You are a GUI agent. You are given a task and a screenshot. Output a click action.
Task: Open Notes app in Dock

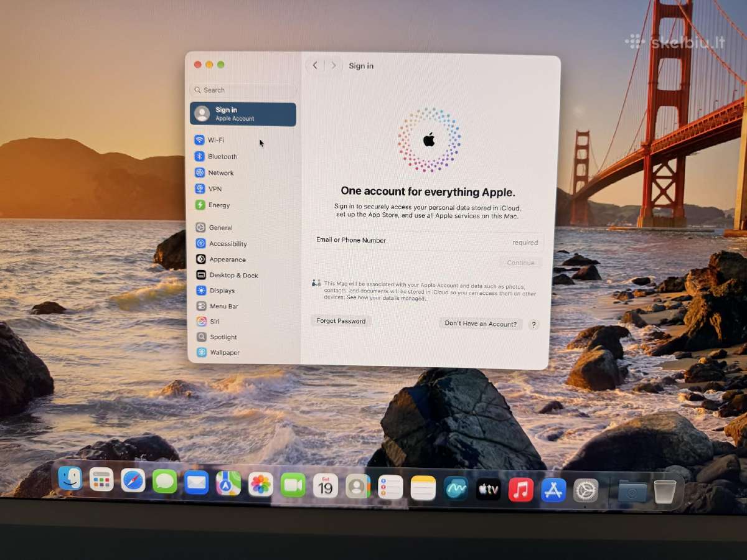423,488
